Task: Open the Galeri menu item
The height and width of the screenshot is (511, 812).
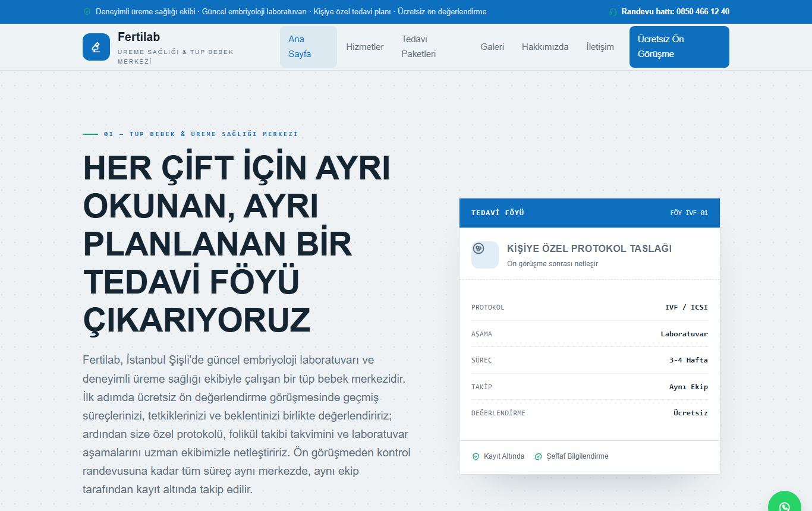Action: pos(492,47)
